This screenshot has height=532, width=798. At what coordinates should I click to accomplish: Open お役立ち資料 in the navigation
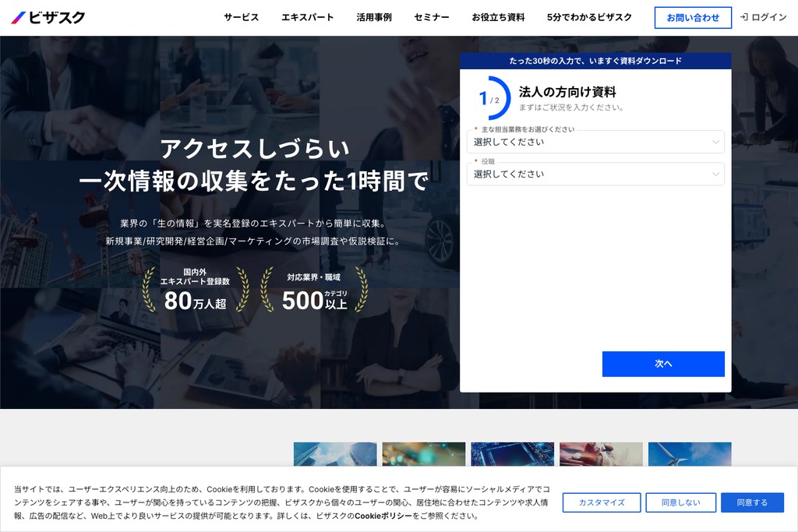point(498,17)
